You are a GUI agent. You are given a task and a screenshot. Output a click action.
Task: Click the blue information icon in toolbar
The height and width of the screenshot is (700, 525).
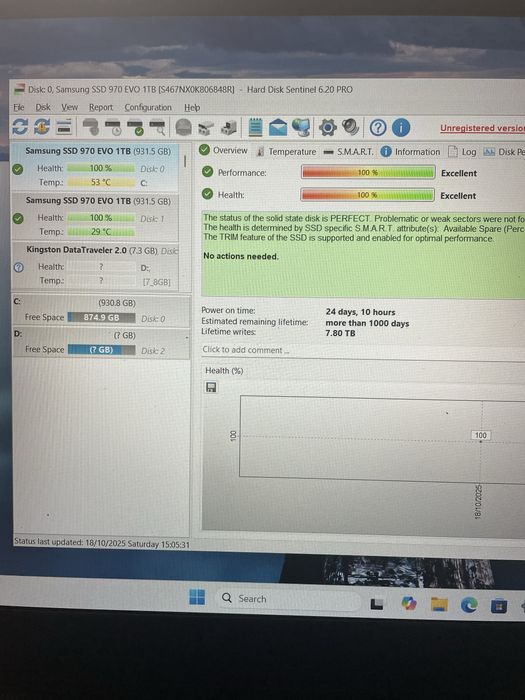(400, 128)
